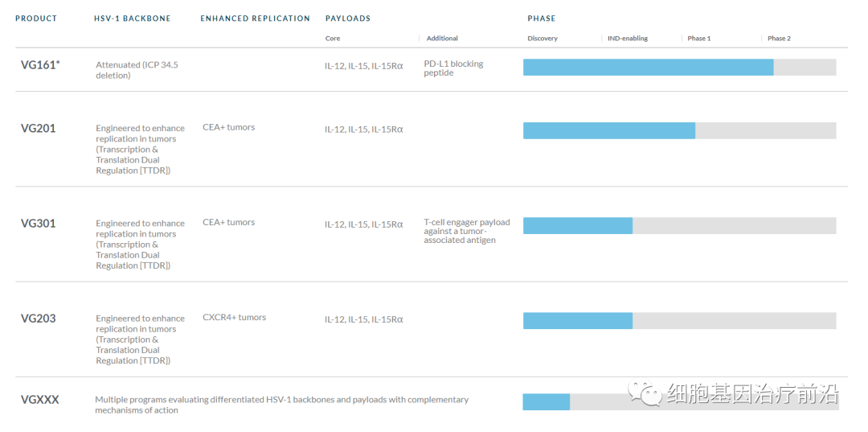Select the ENHANCED REPLICATION column header
The width and height of the screenshot is (868, 432).
pos(255,19)
